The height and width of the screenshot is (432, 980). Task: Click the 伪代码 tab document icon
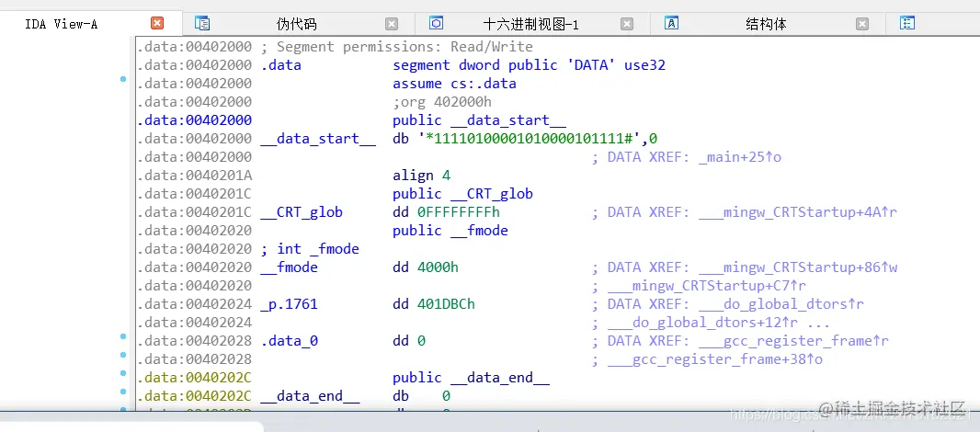(x=202, y=24)
